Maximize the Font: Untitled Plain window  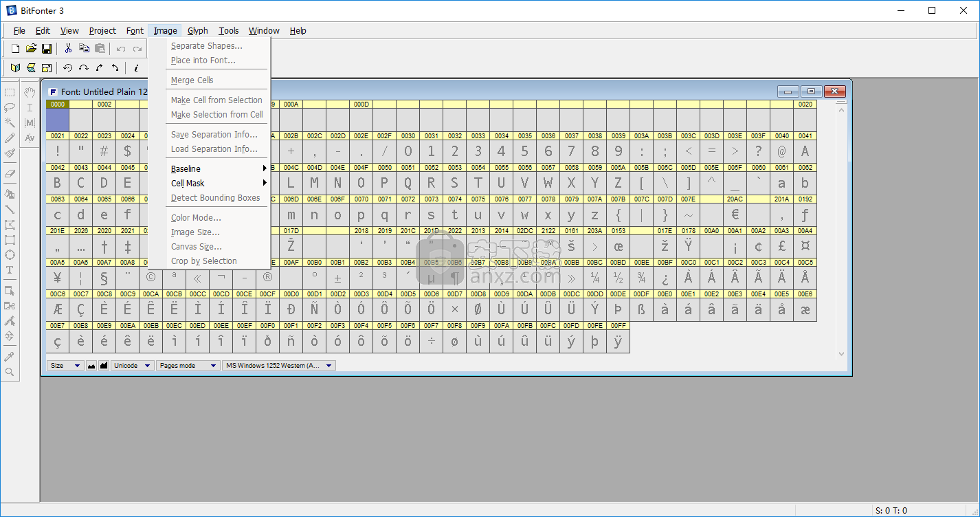click(x=812, y=91)
